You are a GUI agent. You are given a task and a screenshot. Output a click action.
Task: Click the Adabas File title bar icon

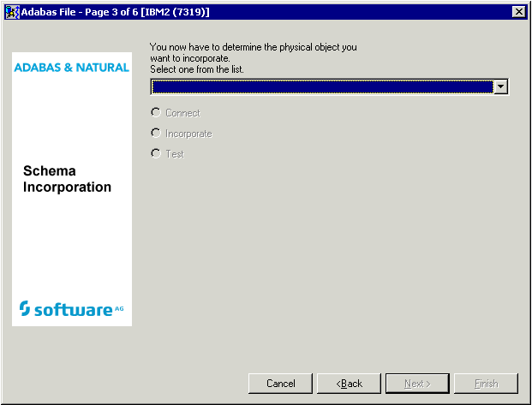tap(13, 11)
